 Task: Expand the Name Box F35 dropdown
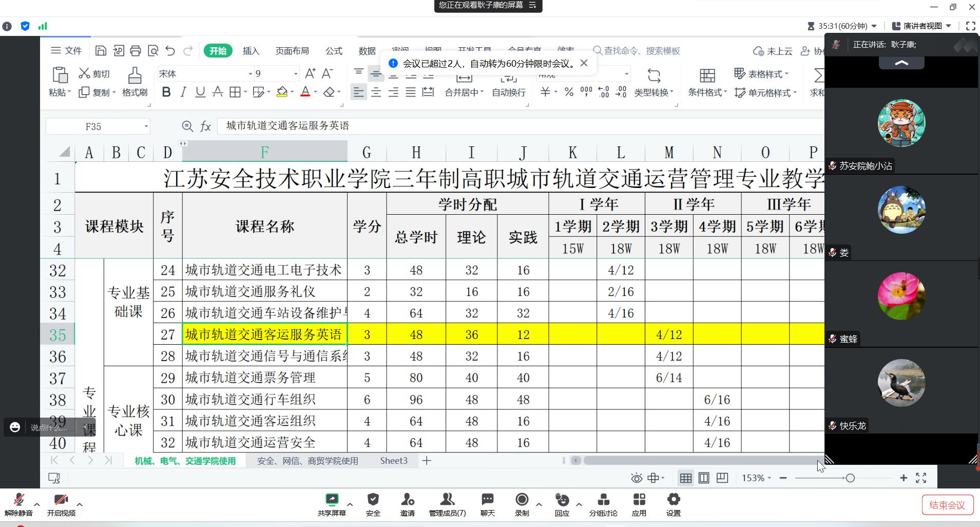pos(146,126)
